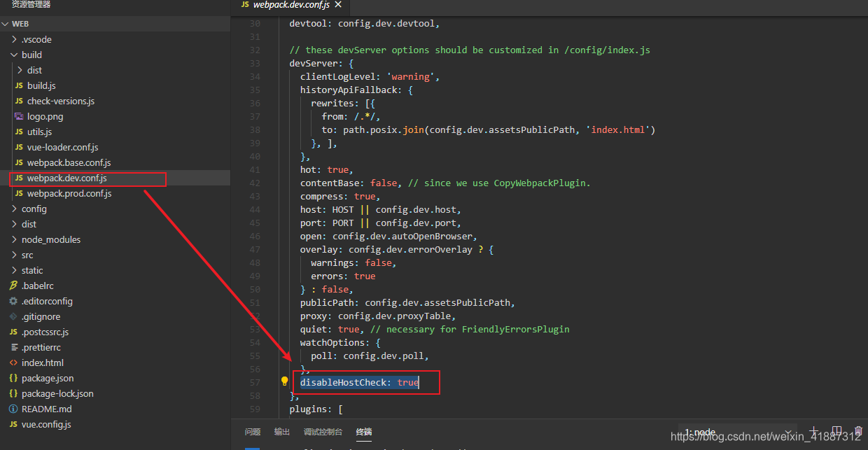The image size is (868, 450).
Task: Open the 输出 panel tab
Action: point(281,432)
